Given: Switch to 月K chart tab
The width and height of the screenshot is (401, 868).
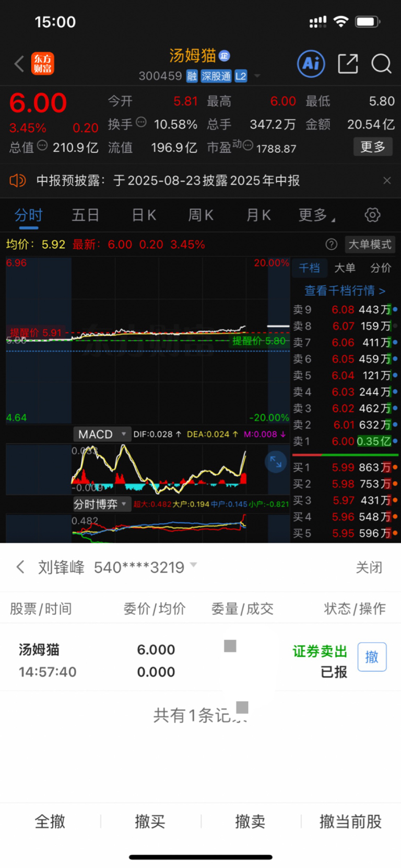Looking at the screenshot, I should (258, 215).
